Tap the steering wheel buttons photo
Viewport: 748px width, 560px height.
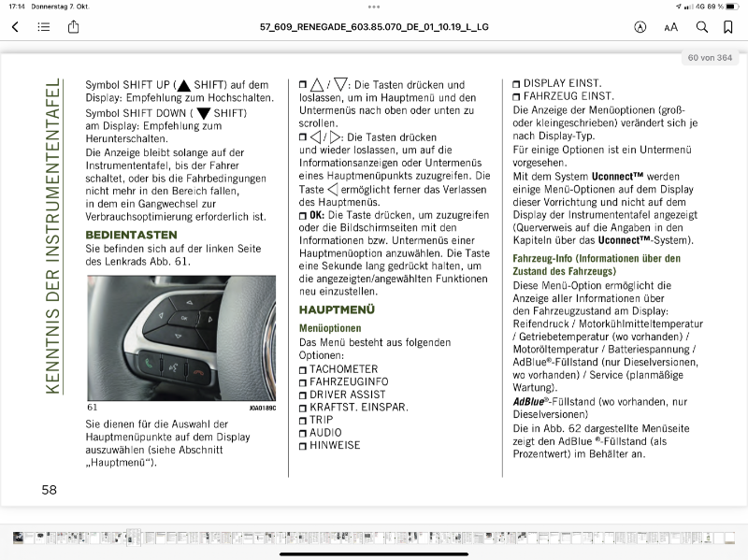181,337
